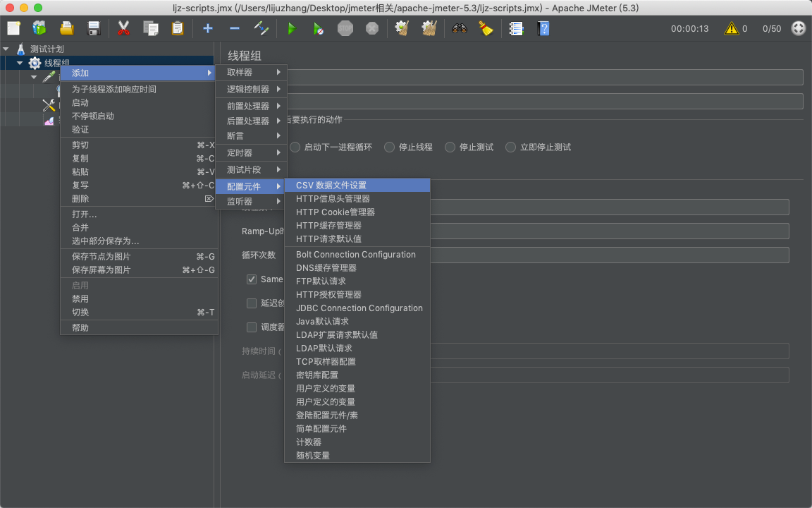Toggle the Same user checkbox
This screenshot has height=508, width=812.
(x=252, y=279)
